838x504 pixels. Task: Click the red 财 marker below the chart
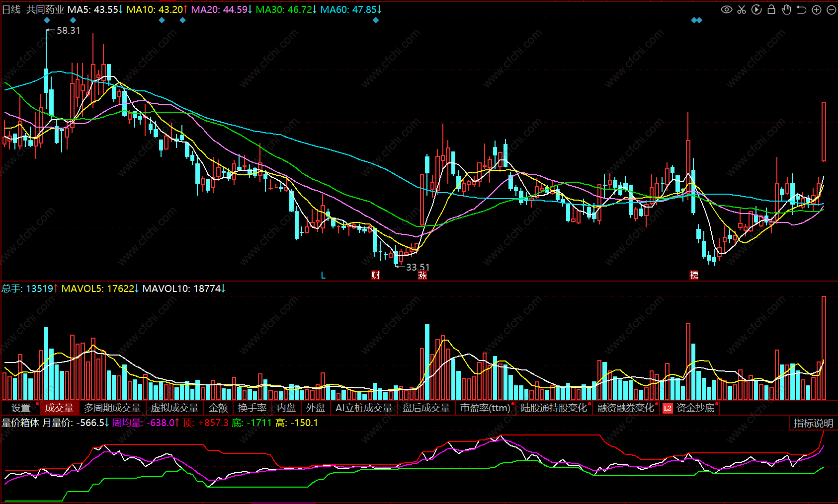[x=376, y=275]
